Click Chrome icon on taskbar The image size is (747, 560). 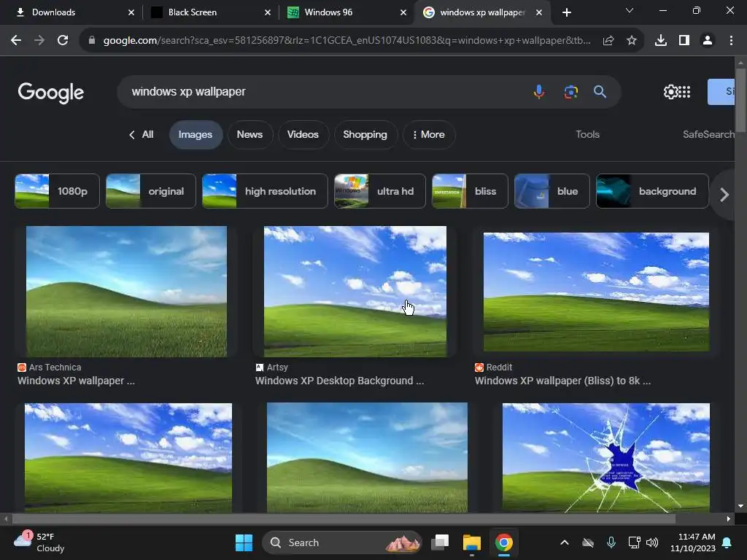[503, 542]
